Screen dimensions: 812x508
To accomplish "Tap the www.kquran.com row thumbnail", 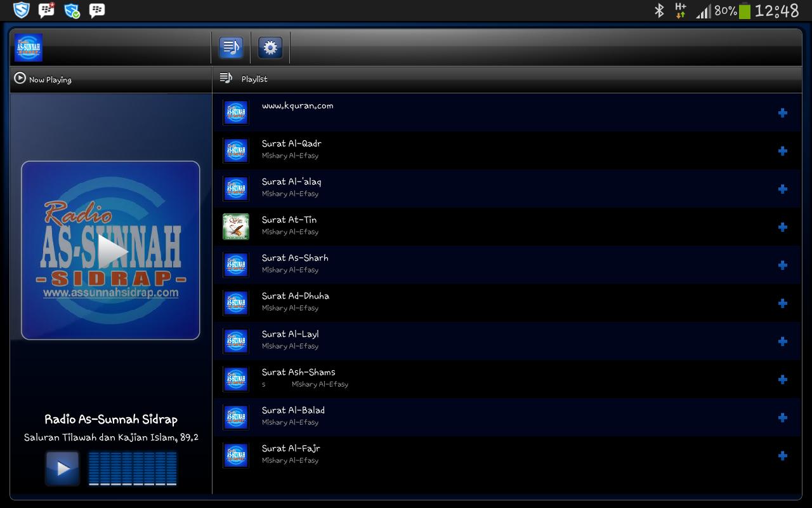I will click(x=236, y=112).
